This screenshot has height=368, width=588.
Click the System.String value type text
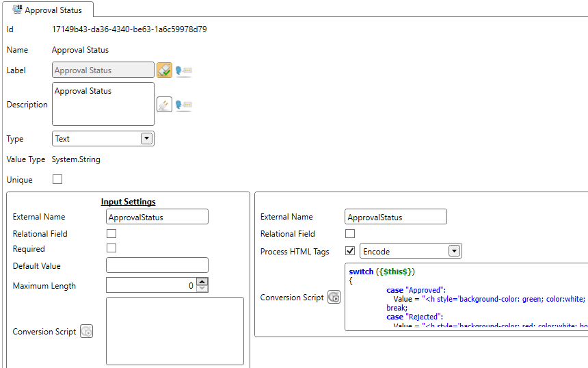pos(76,159)
